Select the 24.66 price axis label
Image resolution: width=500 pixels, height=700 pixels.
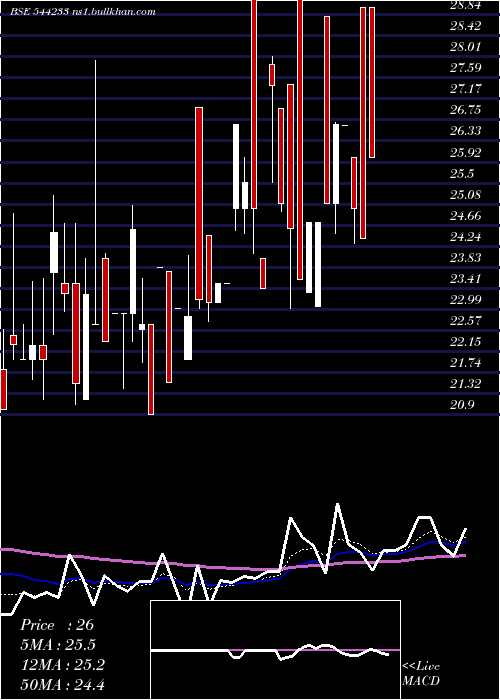pyautogui.click(x=466, y=216)
